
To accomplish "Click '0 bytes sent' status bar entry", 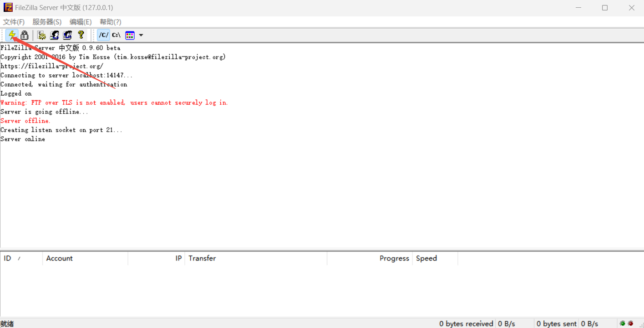I will pos(557,323).
